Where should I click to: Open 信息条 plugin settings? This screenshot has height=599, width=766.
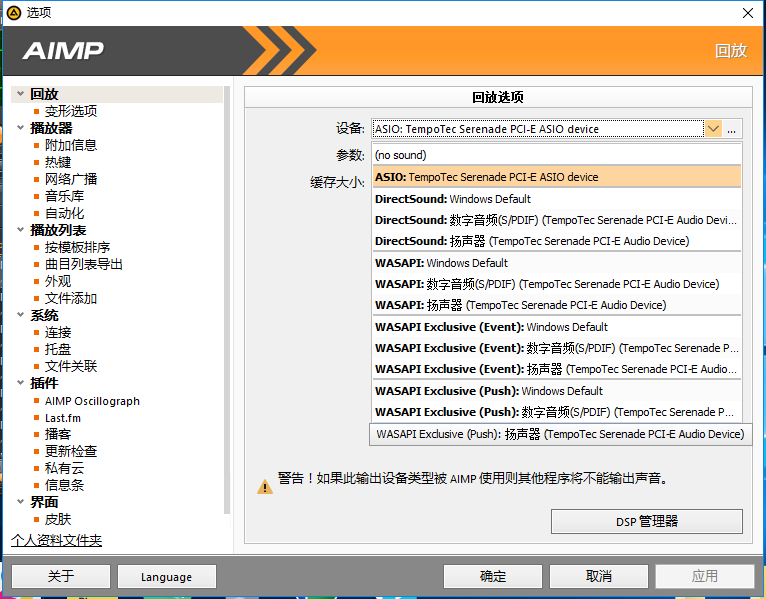click(64, 485)
